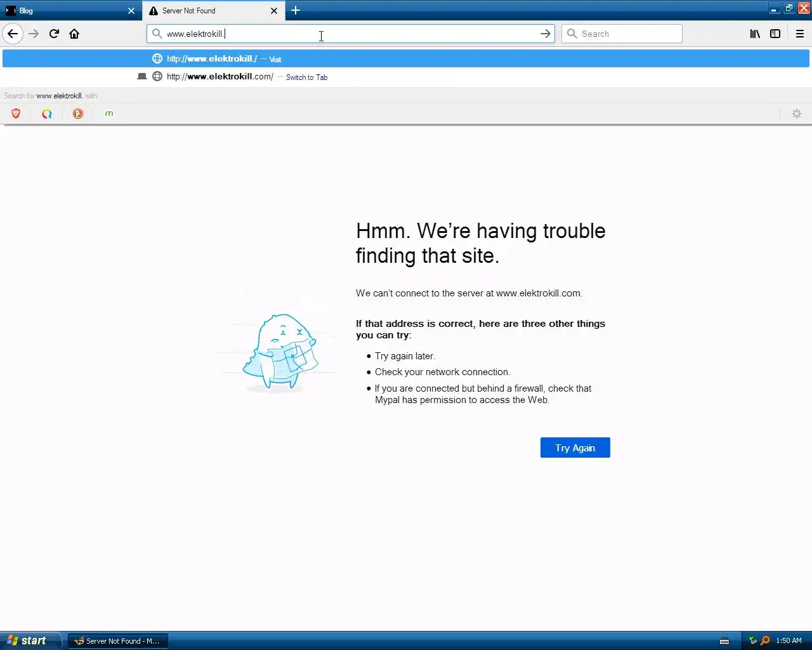The width and height of the screenshot is (812, 650).
Task: Click the Search box field
Action: [x=622, y=34]
